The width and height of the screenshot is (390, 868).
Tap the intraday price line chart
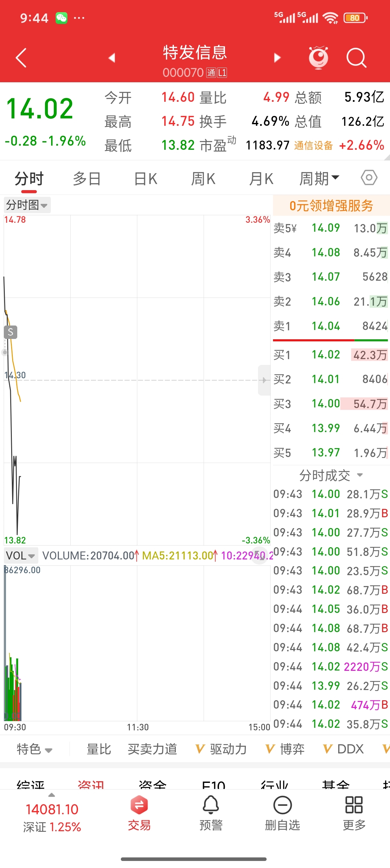(x=137, y=380)
